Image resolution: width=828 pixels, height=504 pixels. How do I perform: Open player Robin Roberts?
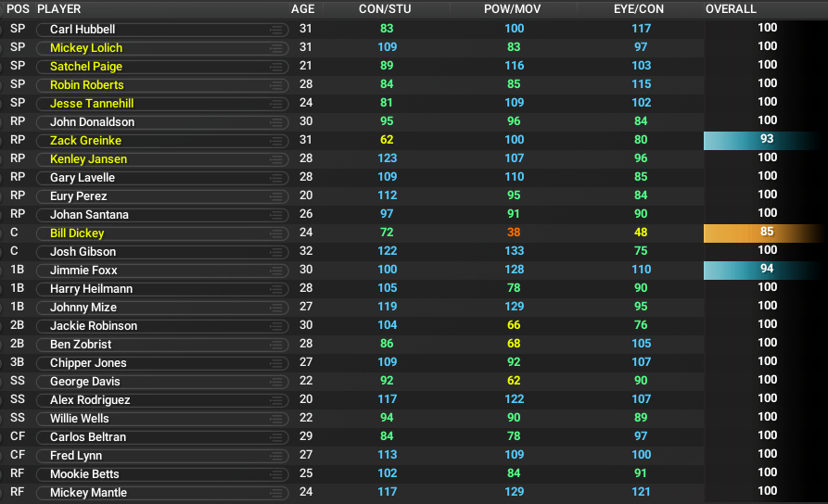pyautogui.click(x=86, y=85)
